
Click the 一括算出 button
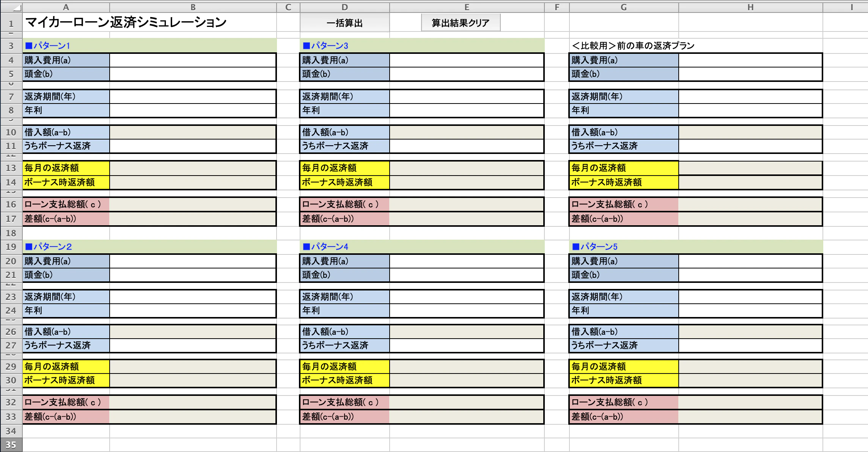[x=344, y=23]
